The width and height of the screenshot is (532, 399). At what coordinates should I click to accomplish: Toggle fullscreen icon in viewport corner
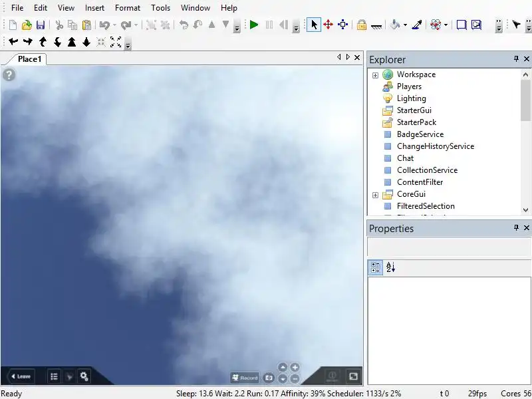point(353,376)
